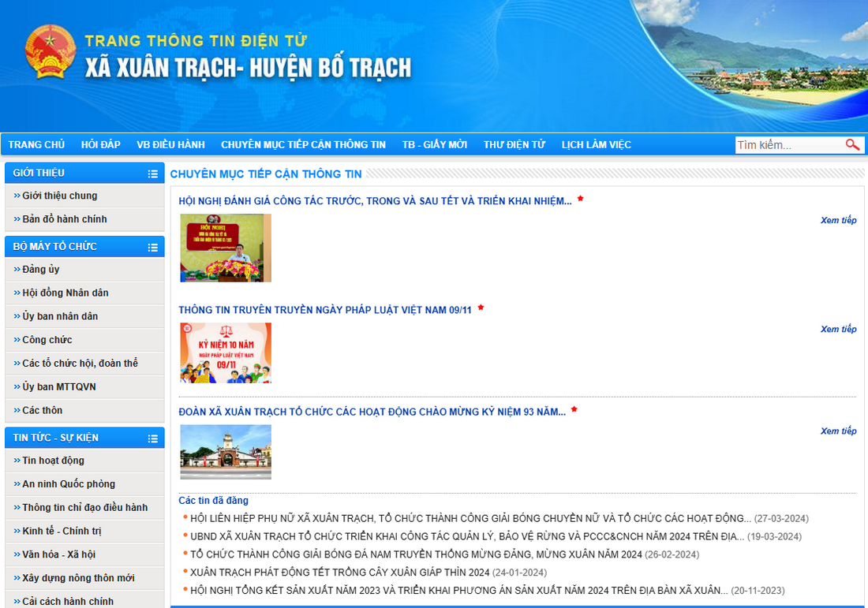Open the Thông tin truyên truyền headline
868x608 pixels.
[x=324, y=310]
